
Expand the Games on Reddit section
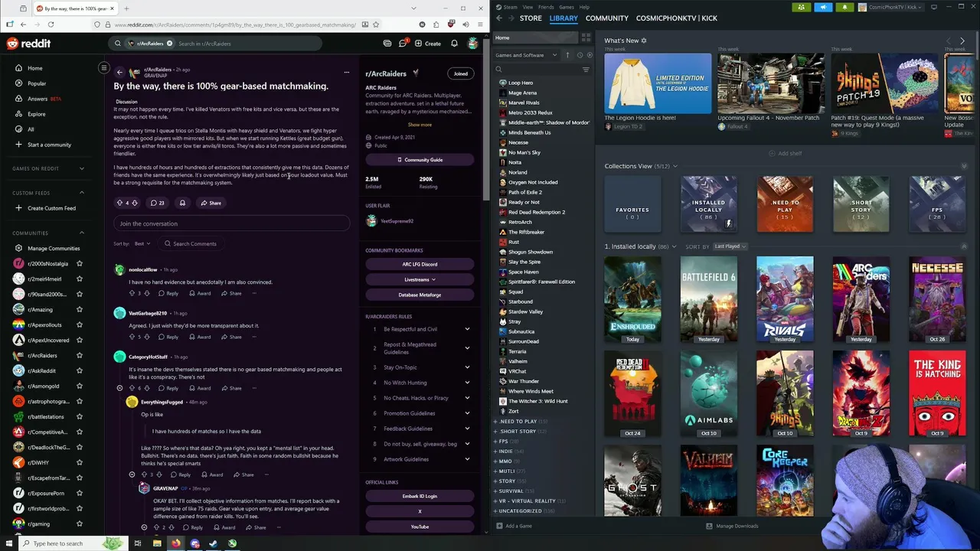tap(82, 168)
